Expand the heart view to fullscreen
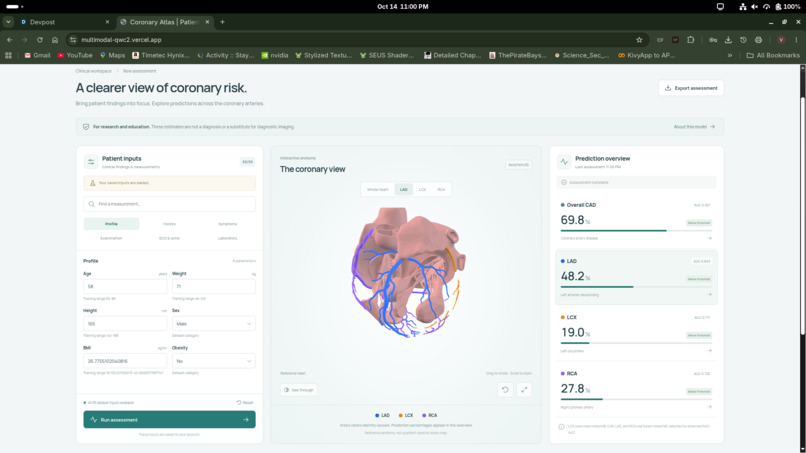The image size is (806, 453). click(524, 390)
